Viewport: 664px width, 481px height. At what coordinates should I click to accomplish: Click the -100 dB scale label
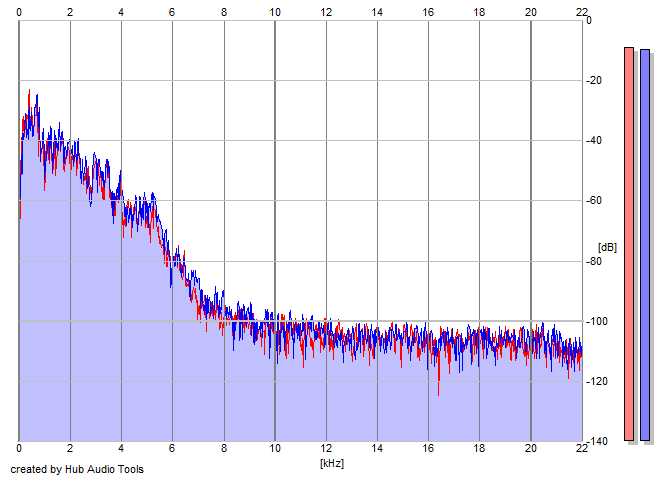tap(596, 321)
